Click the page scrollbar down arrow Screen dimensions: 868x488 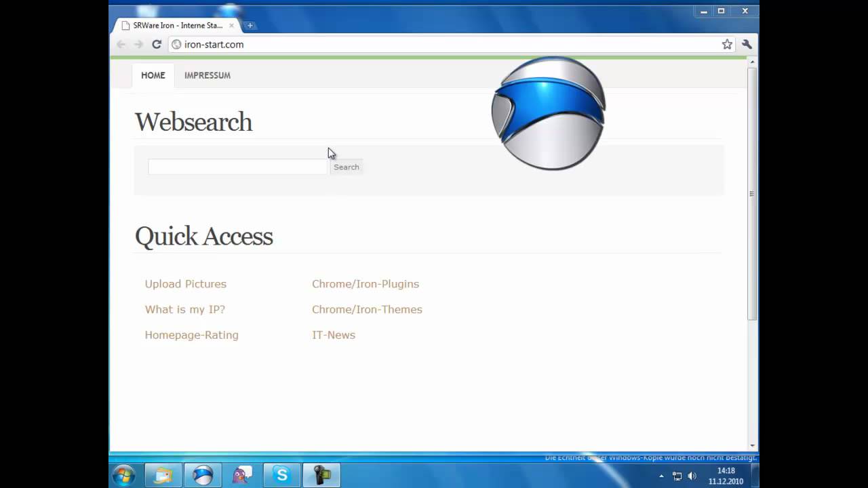(x=752, y=445)
